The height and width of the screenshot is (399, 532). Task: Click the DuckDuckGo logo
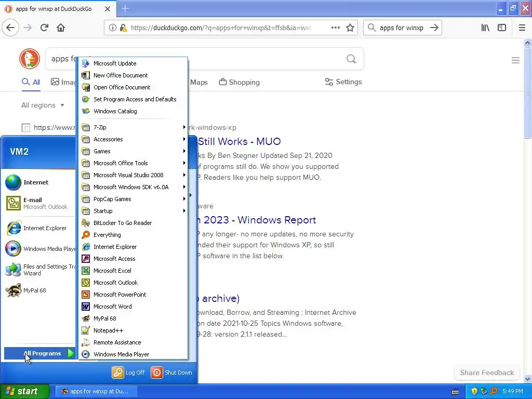pyautogui.click(x=30, y=59)
